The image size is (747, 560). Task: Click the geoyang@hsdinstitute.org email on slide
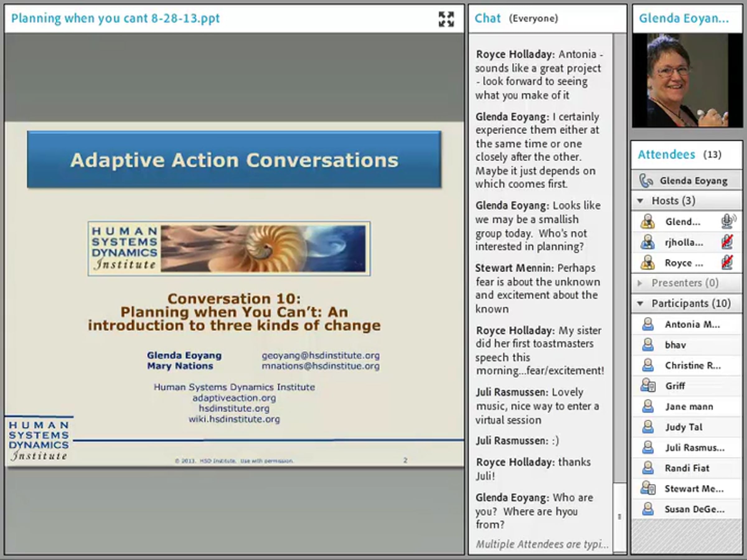point(321,355)
